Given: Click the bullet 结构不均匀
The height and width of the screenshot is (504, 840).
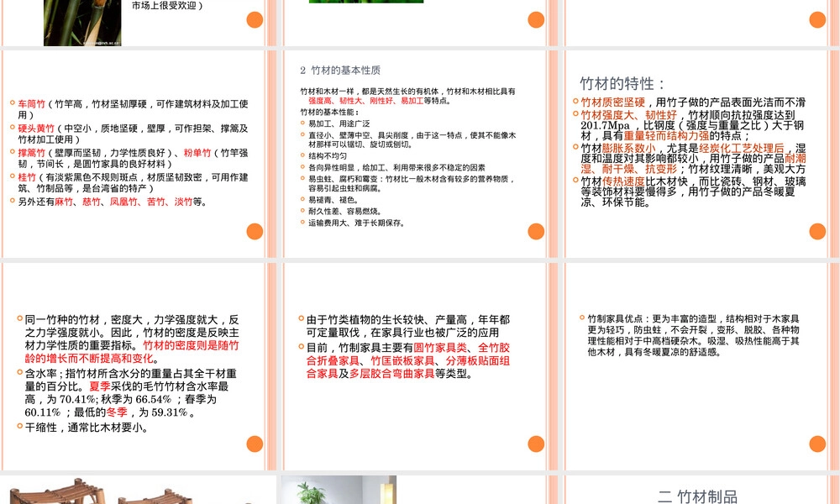Looking at the screenshot, I should (328, 156).
